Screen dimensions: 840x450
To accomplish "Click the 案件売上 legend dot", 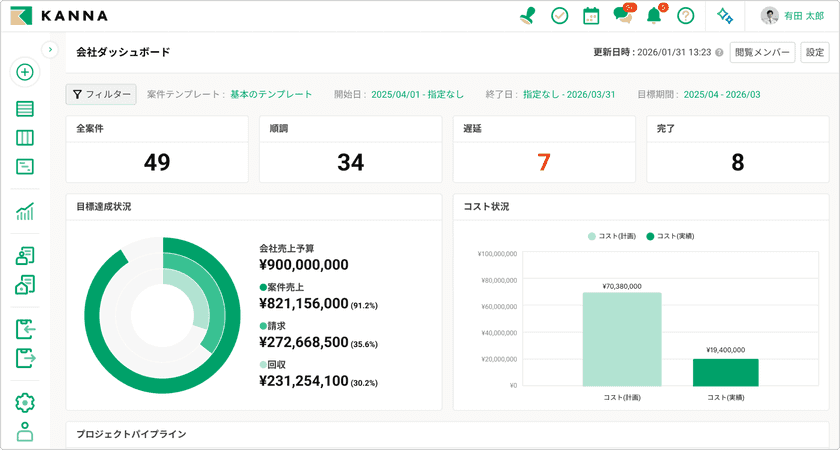I will point(262,287).
